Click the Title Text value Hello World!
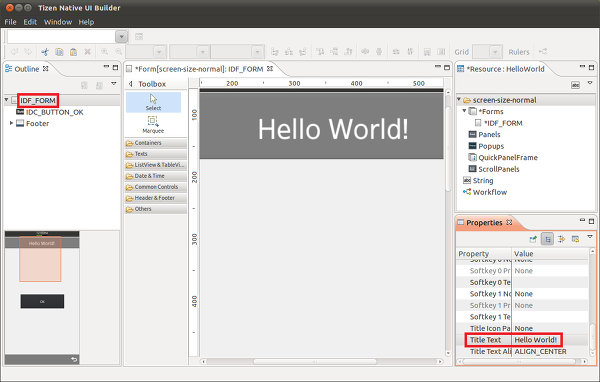 pyautogui.click(x=536, y=340)
